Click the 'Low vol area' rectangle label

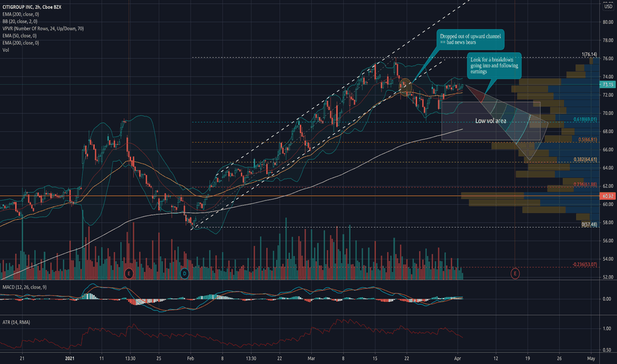coord(491,121)
